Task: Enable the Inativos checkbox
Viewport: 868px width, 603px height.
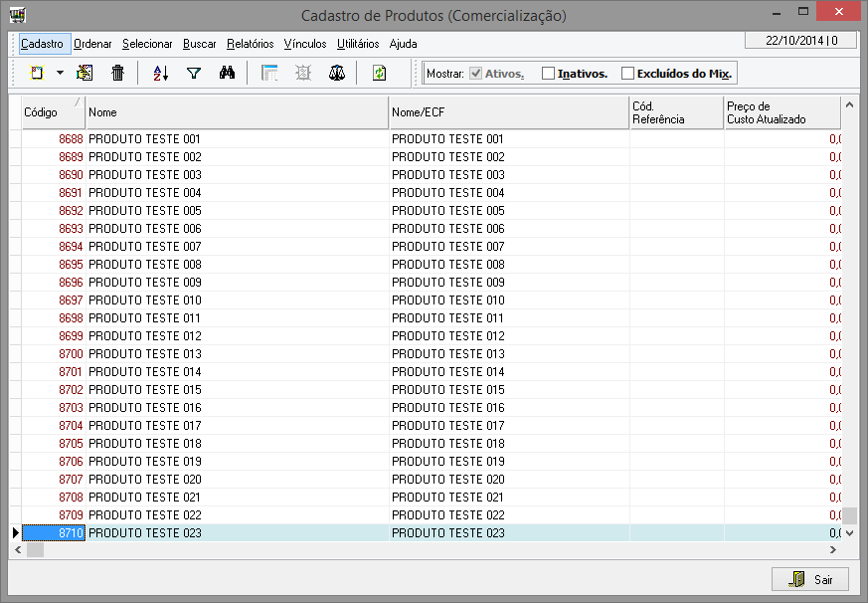Action: pyautogui.click(x=548, y=74)
